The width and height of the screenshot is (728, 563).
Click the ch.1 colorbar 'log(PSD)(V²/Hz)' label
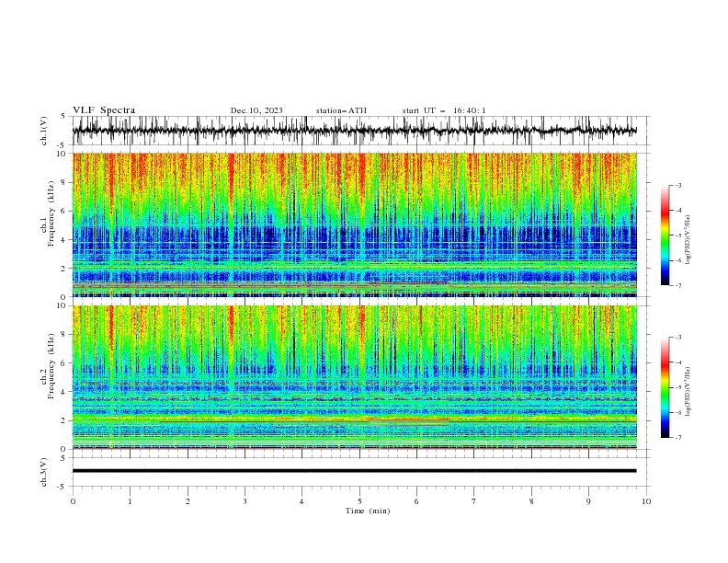tap(688, 240)
